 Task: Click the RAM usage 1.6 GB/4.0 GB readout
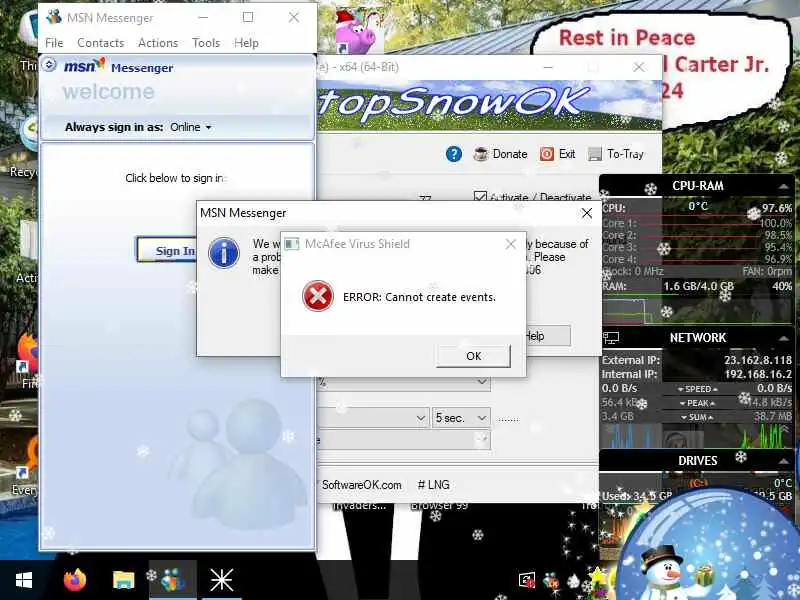tap(698, 286)
